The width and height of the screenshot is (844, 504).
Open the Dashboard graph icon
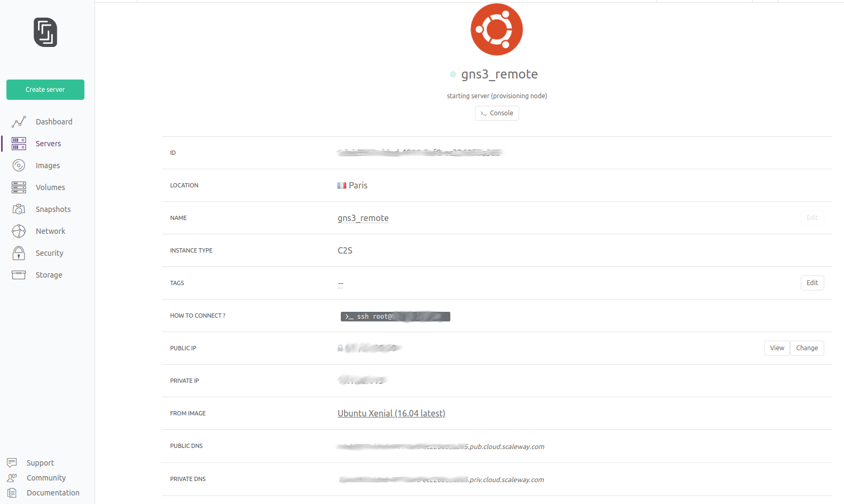pyautogui.click(x=19, y=122)
